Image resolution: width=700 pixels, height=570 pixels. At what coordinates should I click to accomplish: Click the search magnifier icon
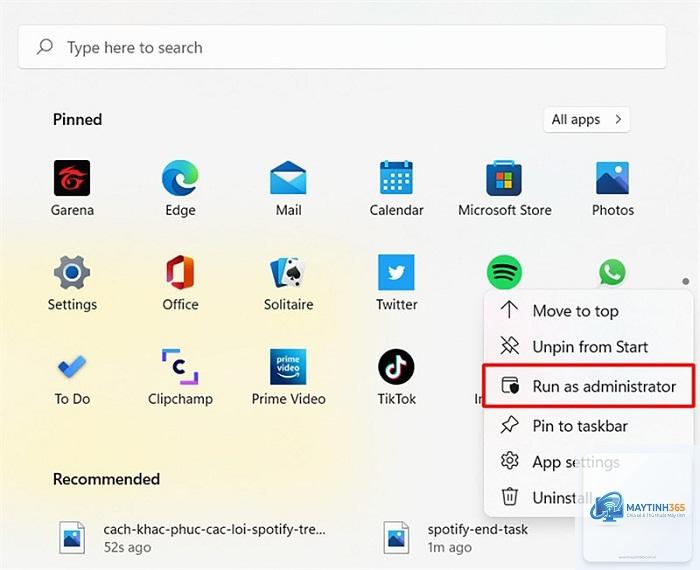point(45,46)
